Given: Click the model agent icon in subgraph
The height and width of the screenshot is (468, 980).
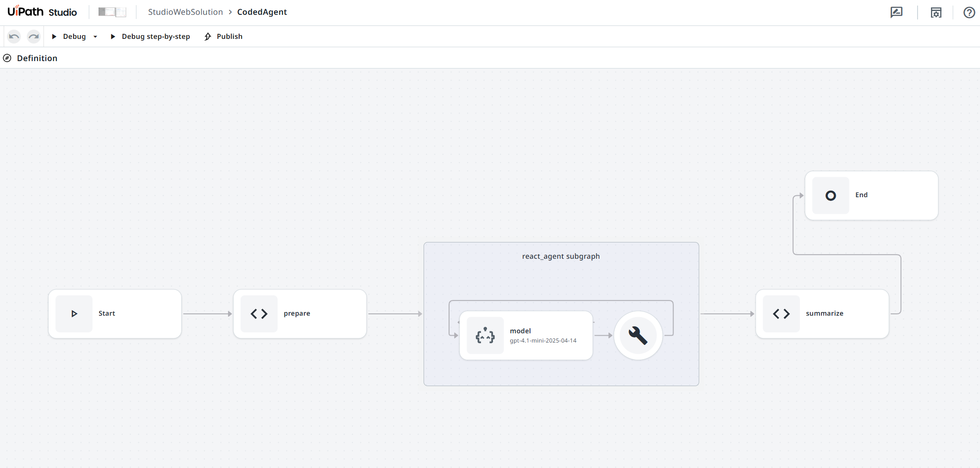Looking at the screenshot, I should click(485, 335).
